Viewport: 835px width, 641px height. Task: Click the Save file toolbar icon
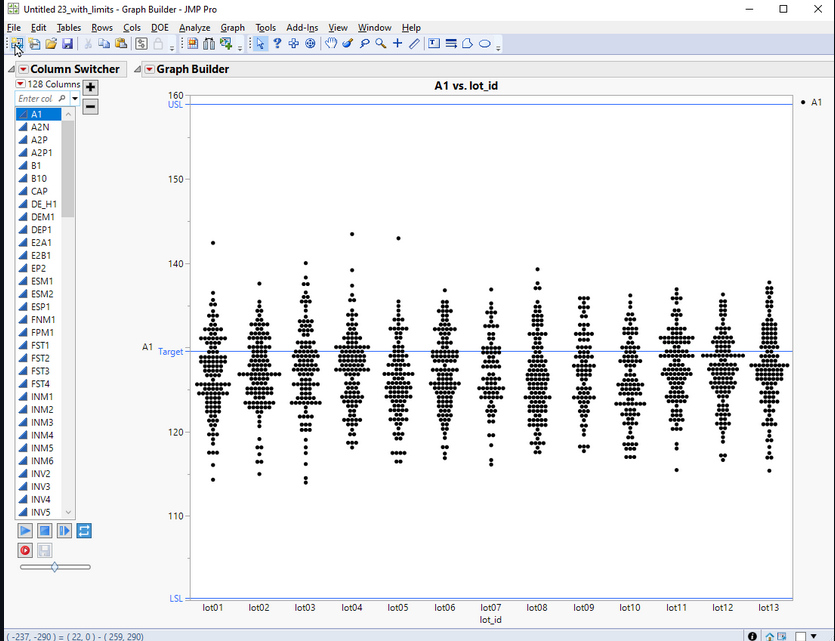(x=67, y=44)
